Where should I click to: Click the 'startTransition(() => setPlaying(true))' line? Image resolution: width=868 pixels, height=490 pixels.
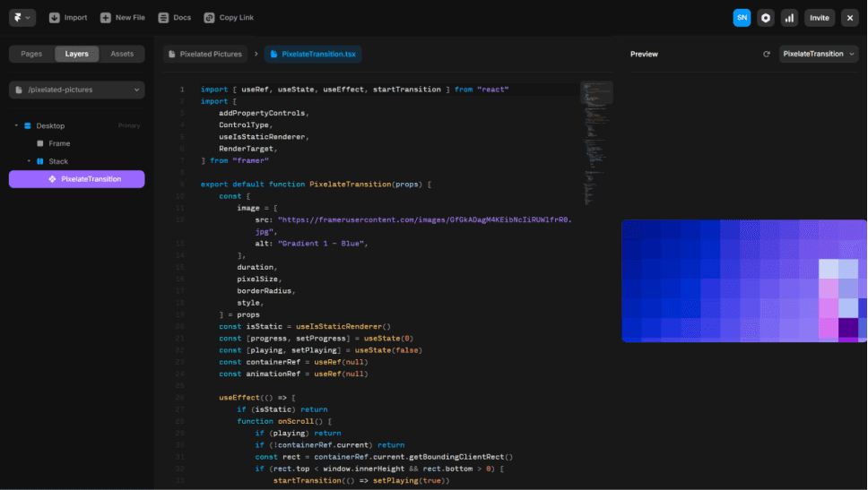coord(361,480)
